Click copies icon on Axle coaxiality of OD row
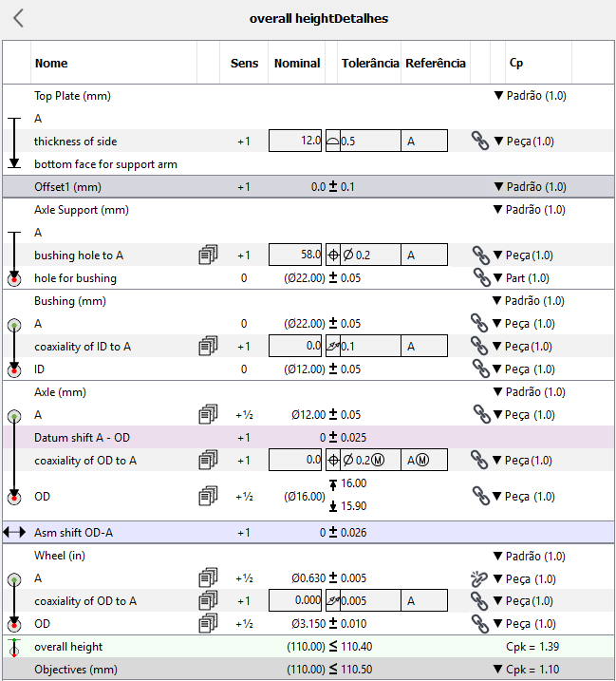This screenshot has height=681, width=616. [208, 460]
